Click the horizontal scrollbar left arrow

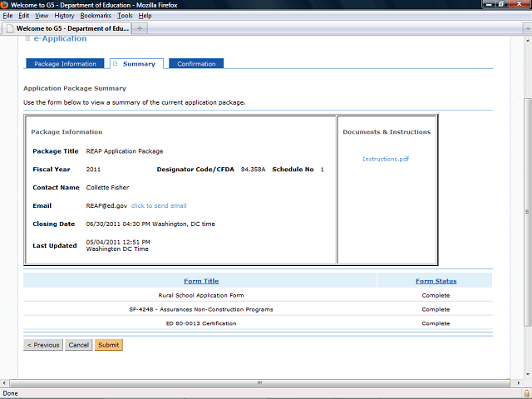pyautogui.click(x=3, y=382)
